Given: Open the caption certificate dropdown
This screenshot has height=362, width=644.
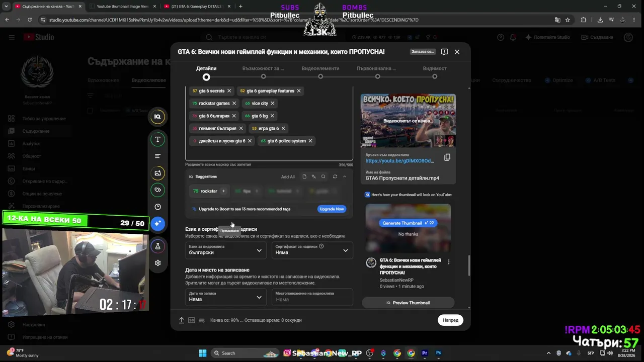Looking at the screenshot, I should tap(312, 250).
